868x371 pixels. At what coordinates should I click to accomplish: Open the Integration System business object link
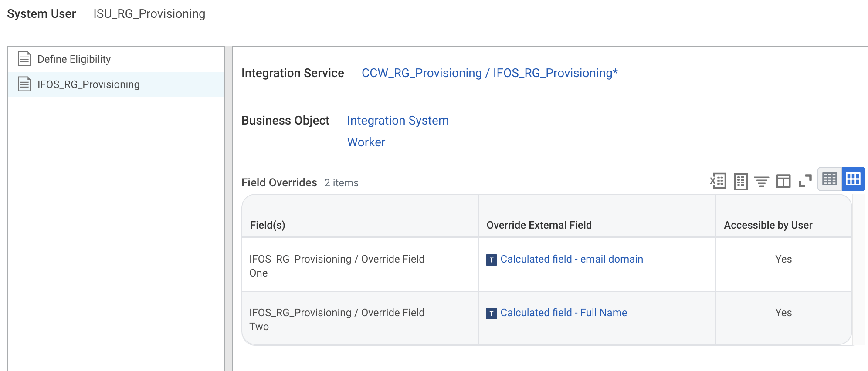(398, 121)
